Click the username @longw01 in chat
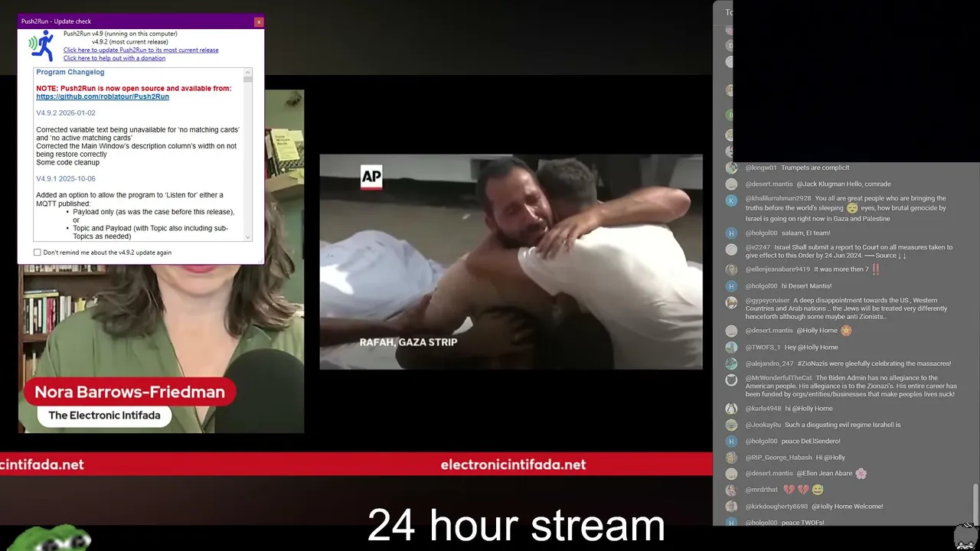980x551 pixels. 761,168
